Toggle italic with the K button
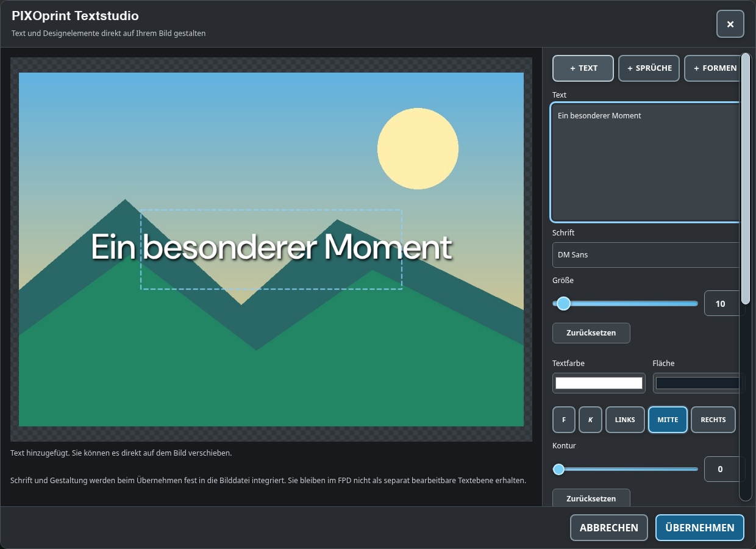This screenshot has height=549, width=756. coord(590,420)
